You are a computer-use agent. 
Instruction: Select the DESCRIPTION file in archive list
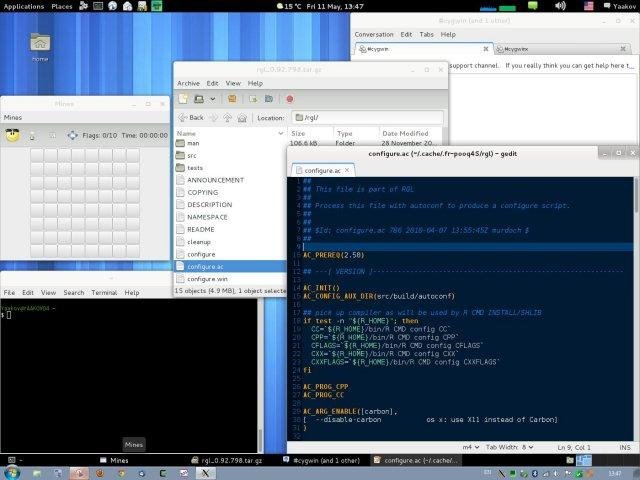(209, 204)
